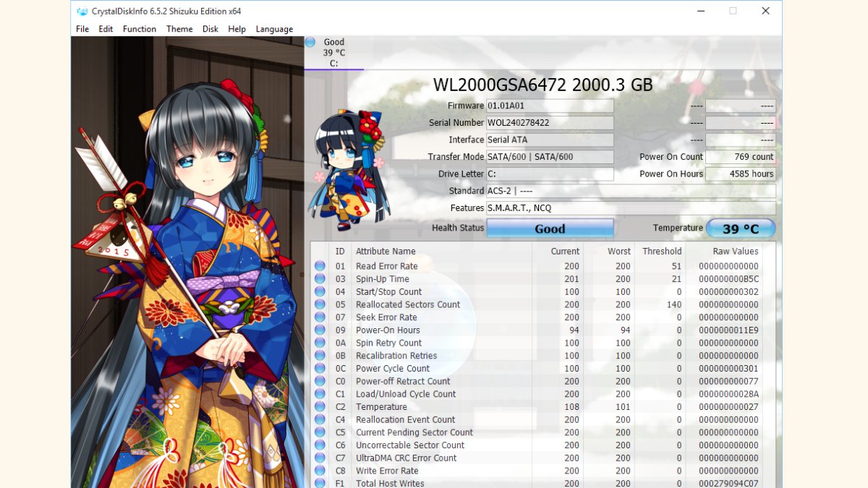Click the status orb for Seek Error Rate
The image size is (868, 488).
point(320,317)
